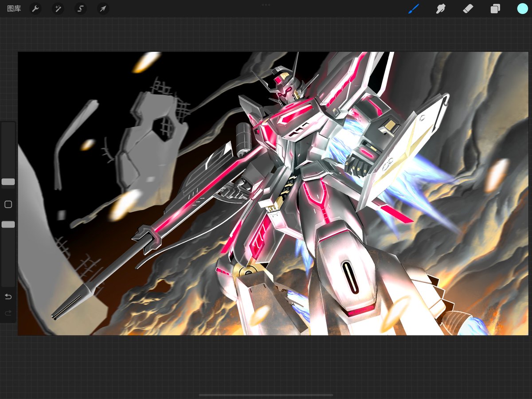Open the Layers panel

[495, 8]
